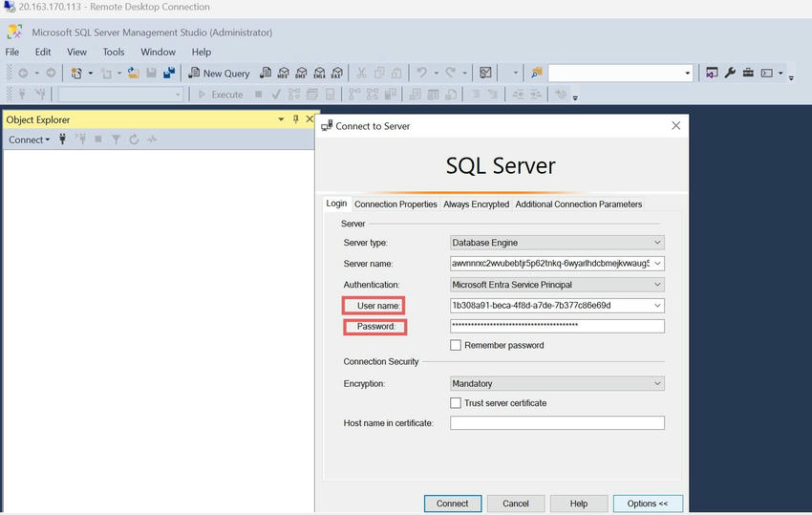
Task: Click Object Explorer refresh icon
Action: coord(134,139)
